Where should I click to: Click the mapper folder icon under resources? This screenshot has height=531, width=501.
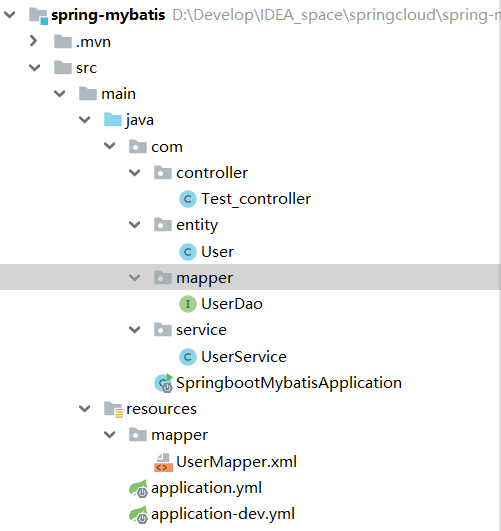point(138,435)
